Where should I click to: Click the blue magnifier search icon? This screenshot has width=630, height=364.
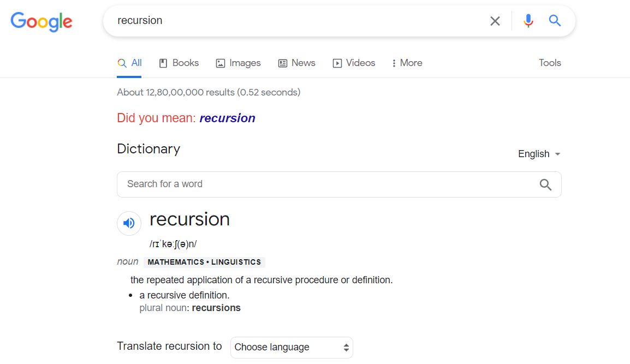tap(555, 21)
